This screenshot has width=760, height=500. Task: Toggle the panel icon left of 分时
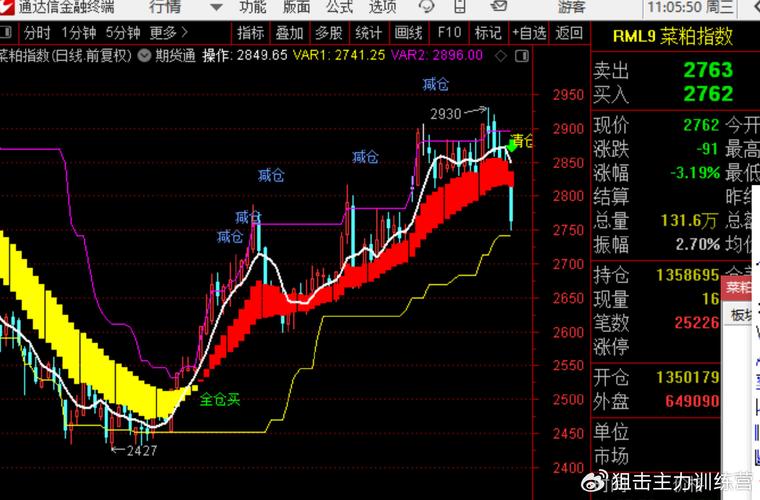click(5, 32)
